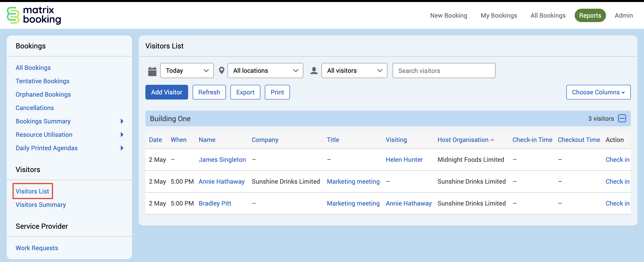
Task: Open the Reports tab
Action: [x=590, y=15]
